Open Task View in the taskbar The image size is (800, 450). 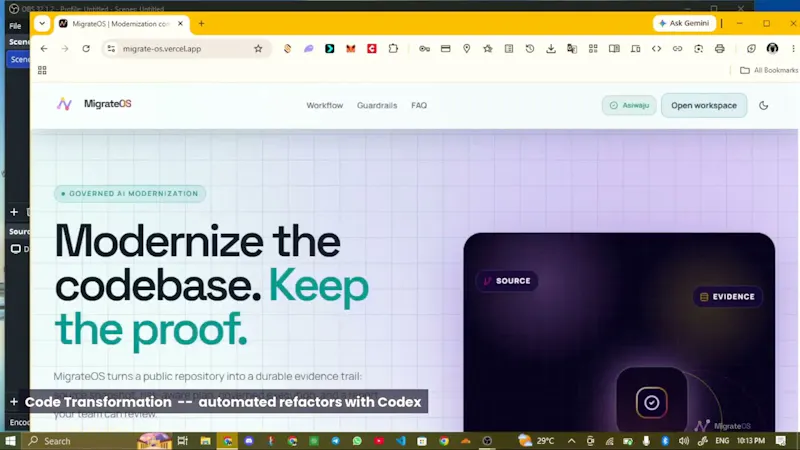tap(183, 441)
